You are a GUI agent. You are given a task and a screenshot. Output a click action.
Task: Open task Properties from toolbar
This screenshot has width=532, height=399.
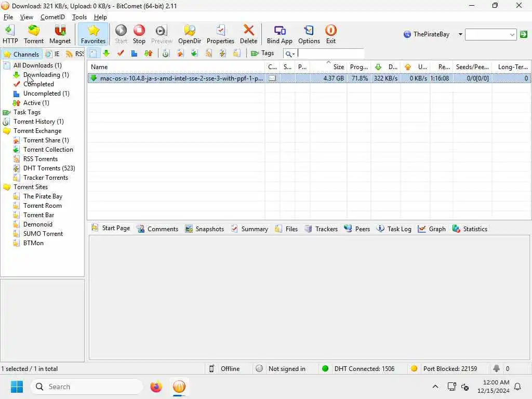(x=220, y=34)
